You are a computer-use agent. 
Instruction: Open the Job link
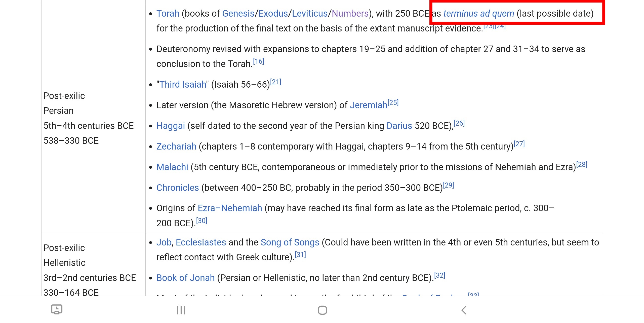pyautogui.click(x=164, y=242)
